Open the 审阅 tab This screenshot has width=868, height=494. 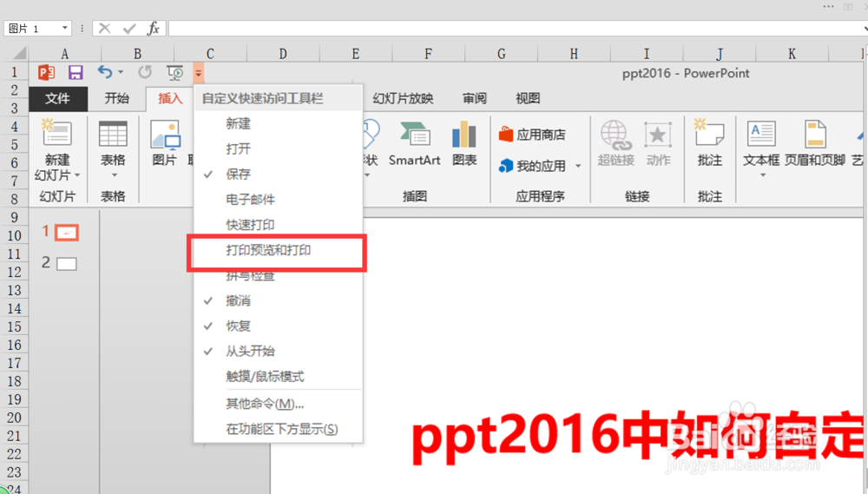pyautogui.click(x=475, y=99)
